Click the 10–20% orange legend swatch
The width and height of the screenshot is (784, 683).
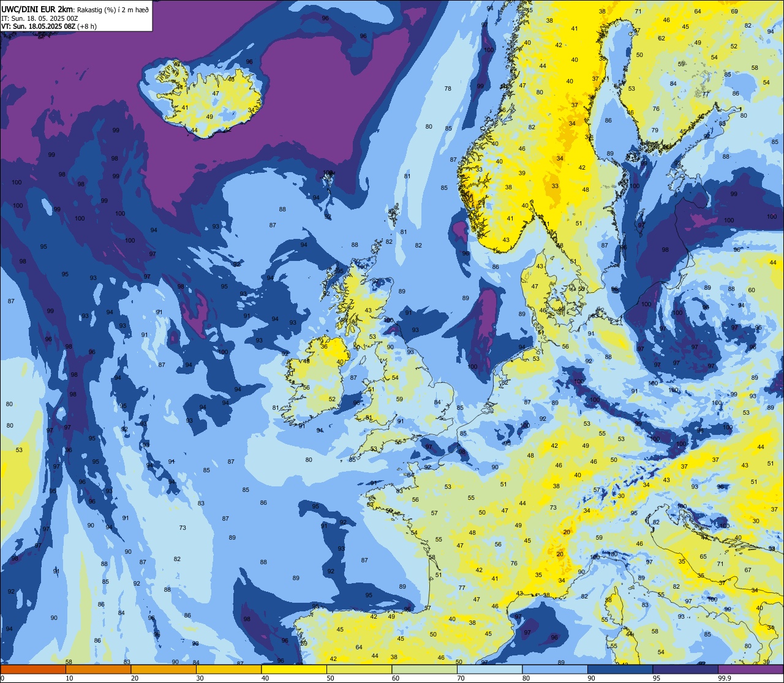point(98,669)
